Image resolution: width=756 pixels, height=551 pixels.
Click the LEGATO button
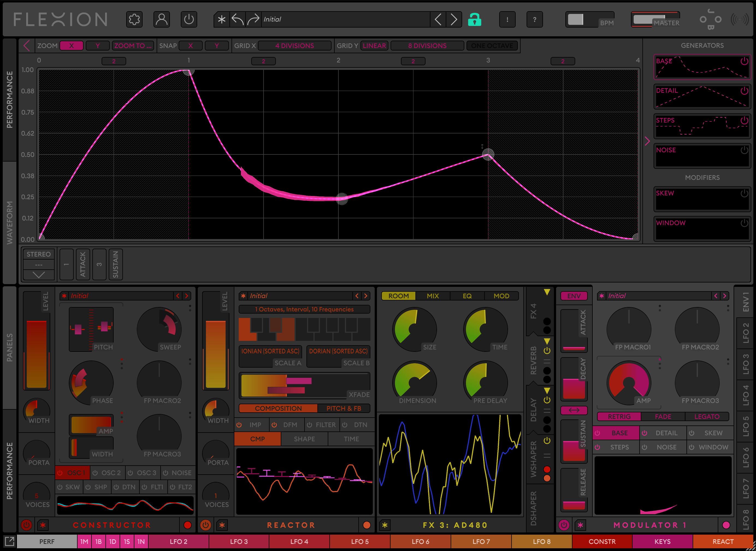pos(707,416)
